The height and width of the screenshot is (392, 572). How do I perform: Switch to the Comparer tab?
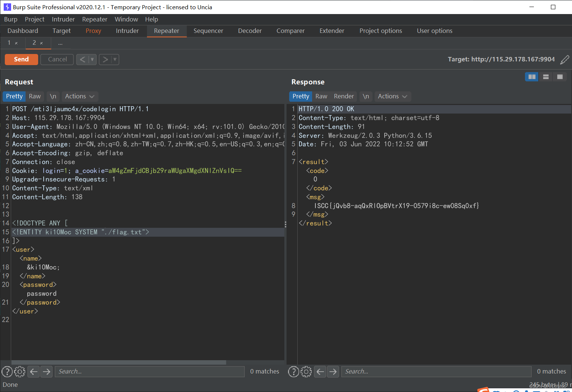pos(291,31)
